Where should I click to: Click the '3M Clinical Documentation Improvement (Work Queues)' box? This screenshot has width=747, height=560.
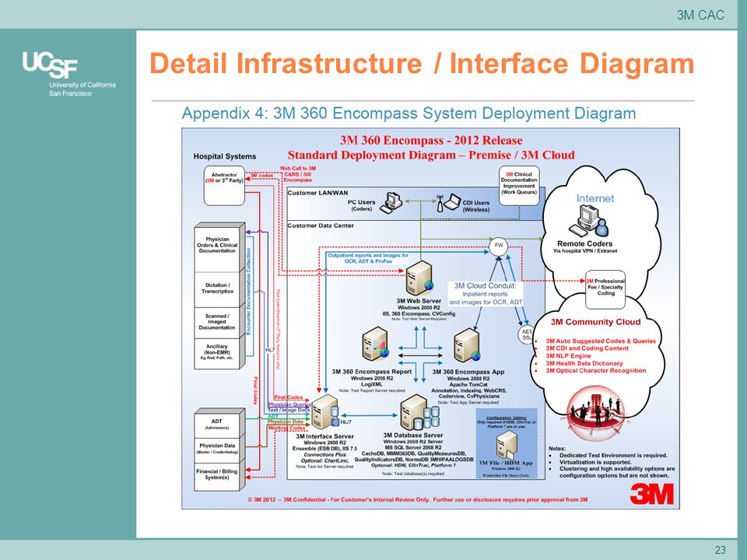coord(519,185)
